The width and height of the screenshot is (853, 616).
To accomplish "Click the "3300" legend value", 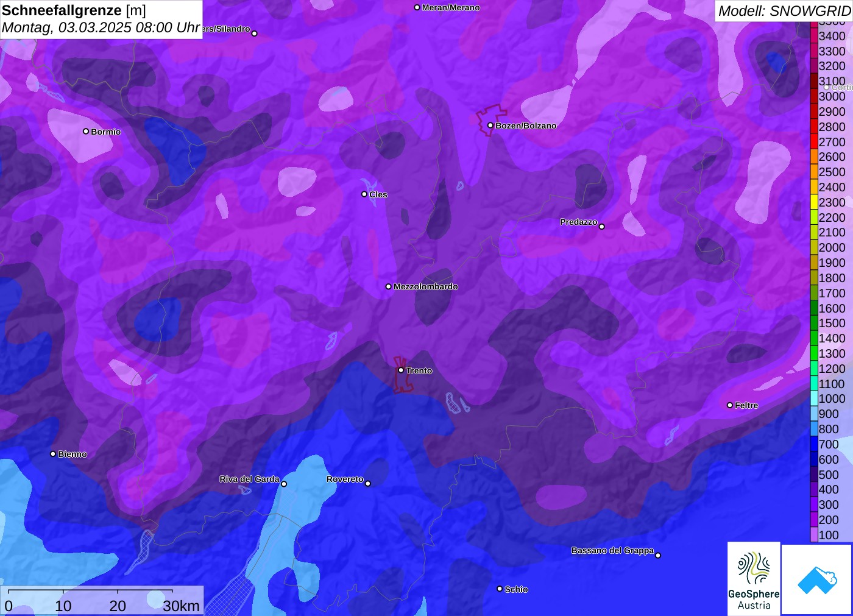I will click(832, 51).
